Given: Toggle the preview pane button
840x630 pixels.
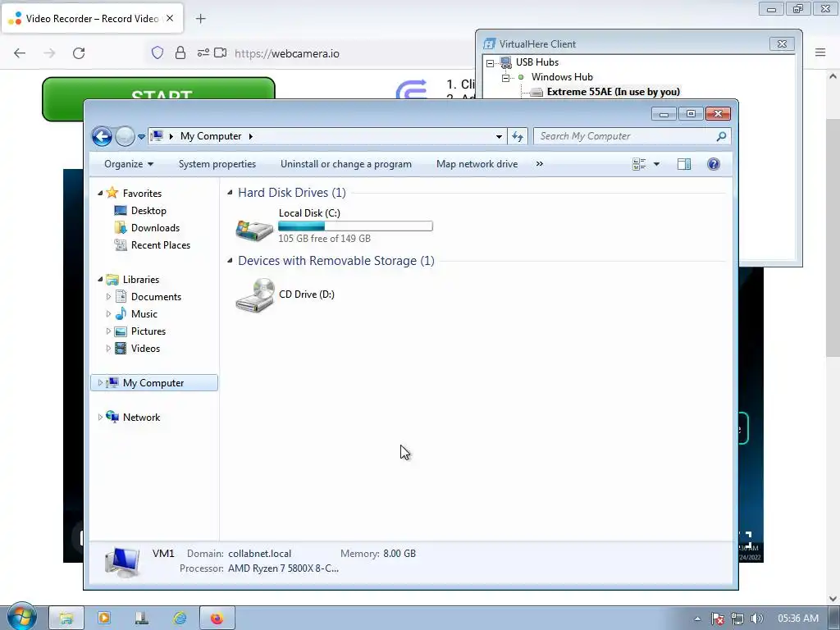Looking at the screenshot, I should [x=684, y=164].
